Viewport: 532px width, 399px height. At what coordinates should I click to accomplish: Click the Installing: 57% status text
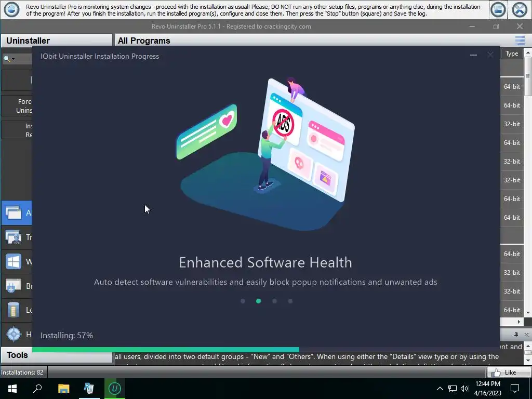click(x=67, y=335)
